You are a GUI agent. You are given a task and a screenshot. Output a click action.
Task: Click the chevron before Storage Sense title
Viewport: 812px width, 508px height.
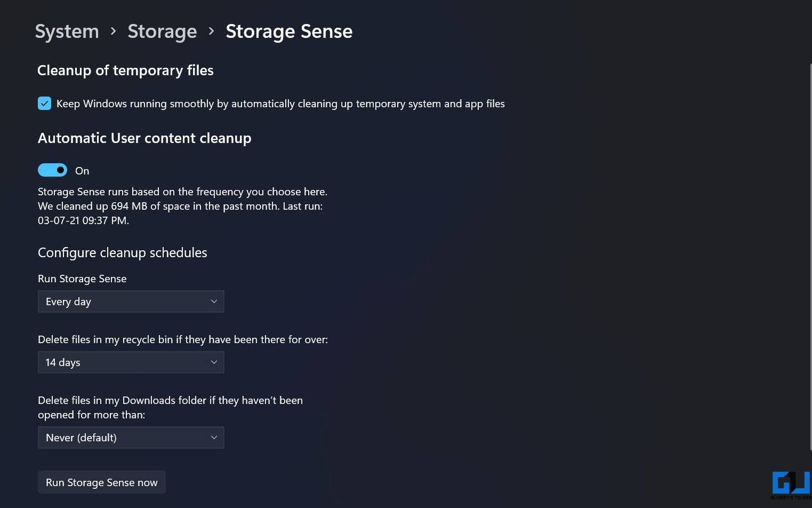[x=211, y=31]
